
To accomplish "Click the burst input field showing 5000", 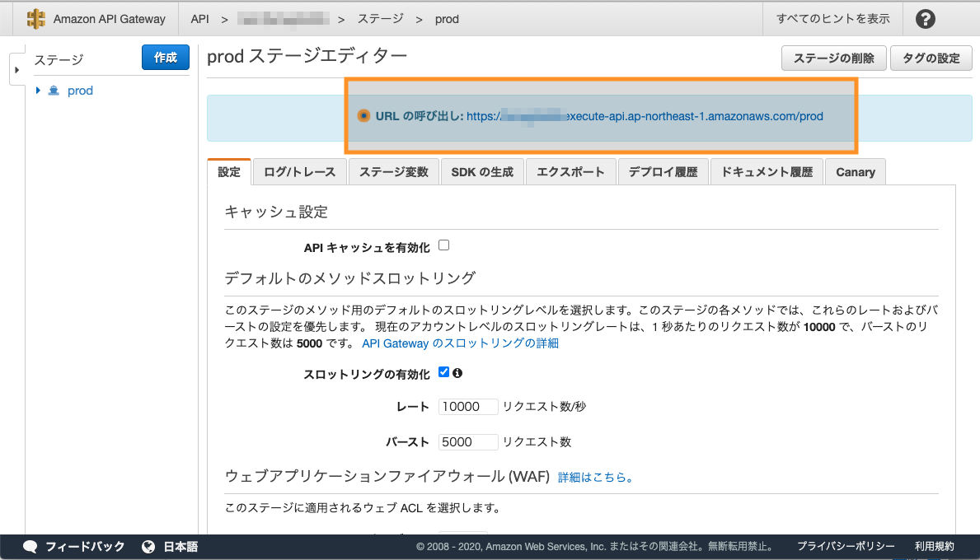I will [x=468, y=442].
